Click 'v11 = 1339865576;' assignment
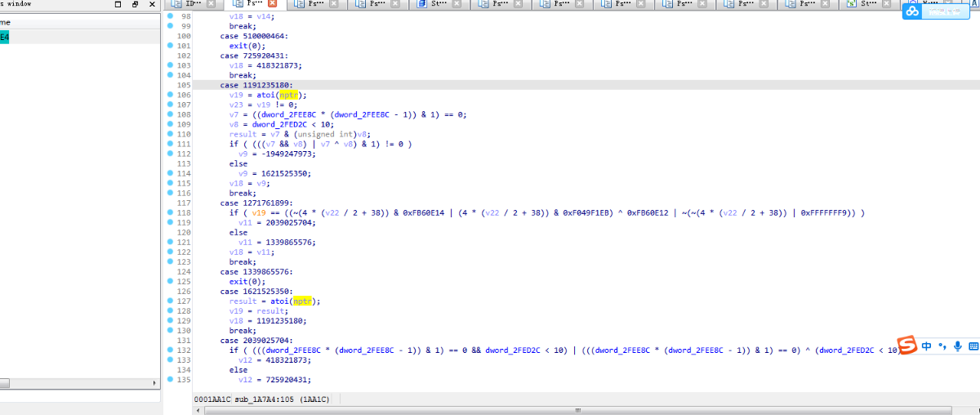Viewport: 980px width, 415px height. tap(278, 242)
